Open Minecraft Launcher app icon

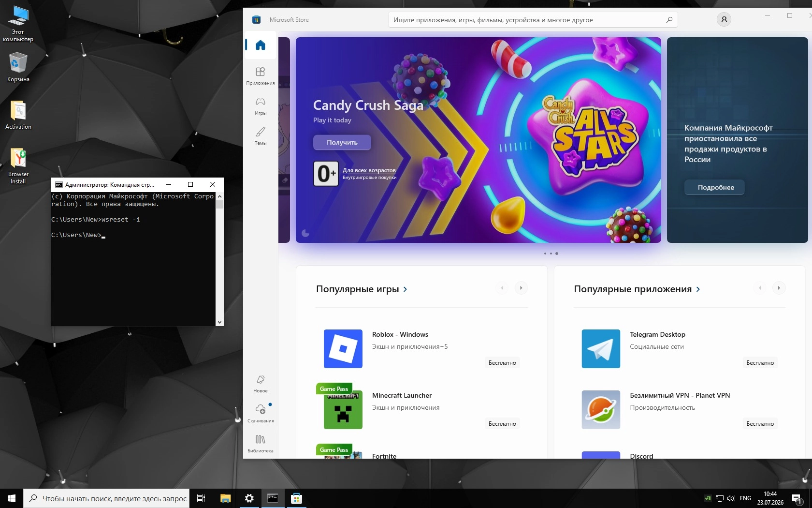pyautogui.click(x=343, y=410)
